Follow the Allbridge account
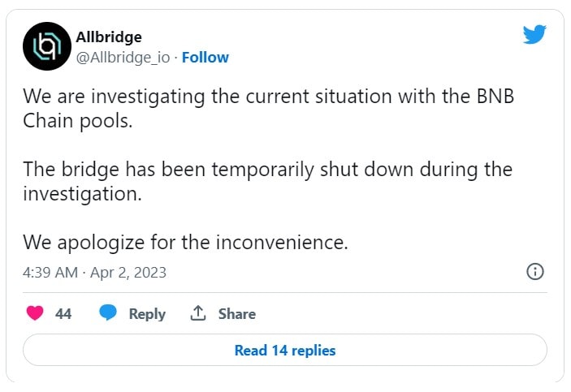Viewport: 571px width, 392px height. click(x=205, y=58)
